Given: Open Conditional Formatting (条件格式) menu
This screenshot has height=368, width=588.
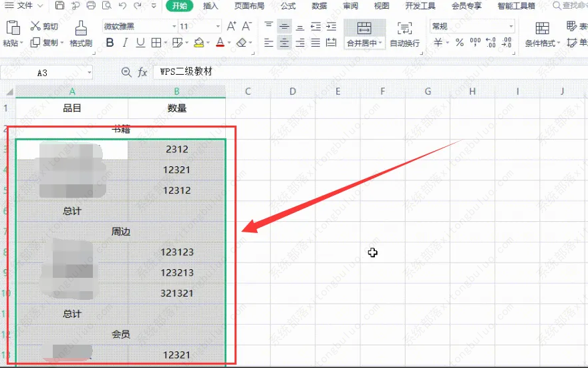Looking at the screenshot, I should click(543, 34).
